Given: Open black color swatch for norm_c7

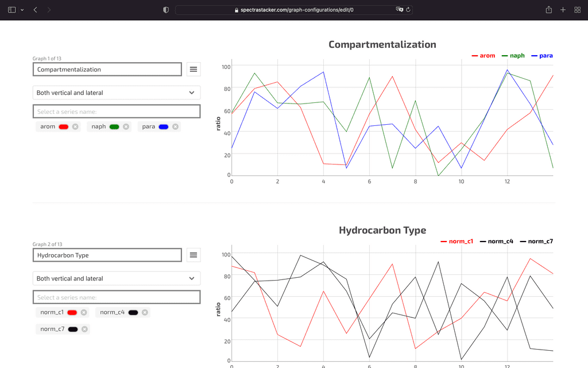Looking at the screenshot, I should 73,329.
